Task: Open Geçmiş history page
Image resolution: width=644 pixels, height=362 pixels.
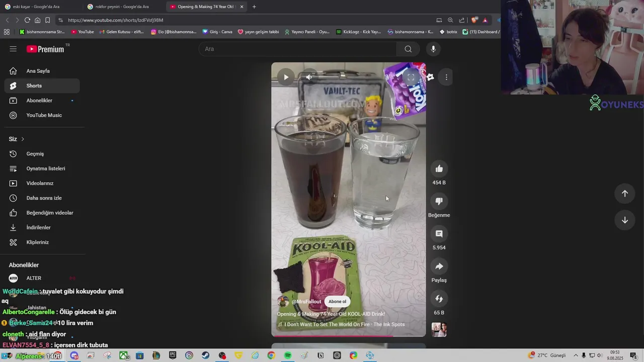Action: [42, 154]
